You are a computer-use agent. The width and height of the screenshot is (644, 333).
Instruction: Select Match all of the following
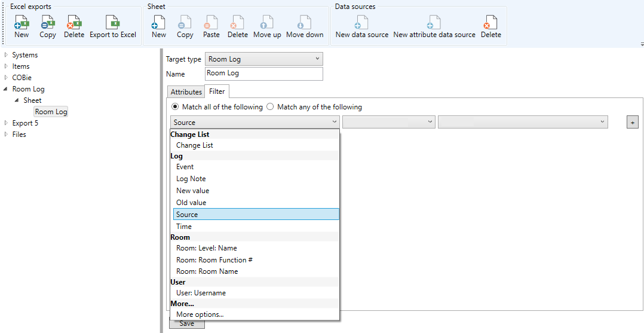[175, 107]
